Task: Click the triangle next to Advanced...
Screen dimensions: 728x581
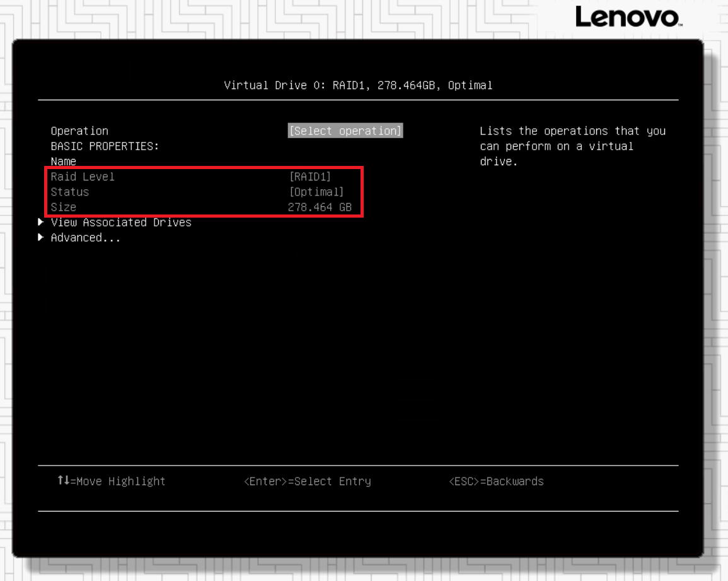Action: (x=41, y=237)
